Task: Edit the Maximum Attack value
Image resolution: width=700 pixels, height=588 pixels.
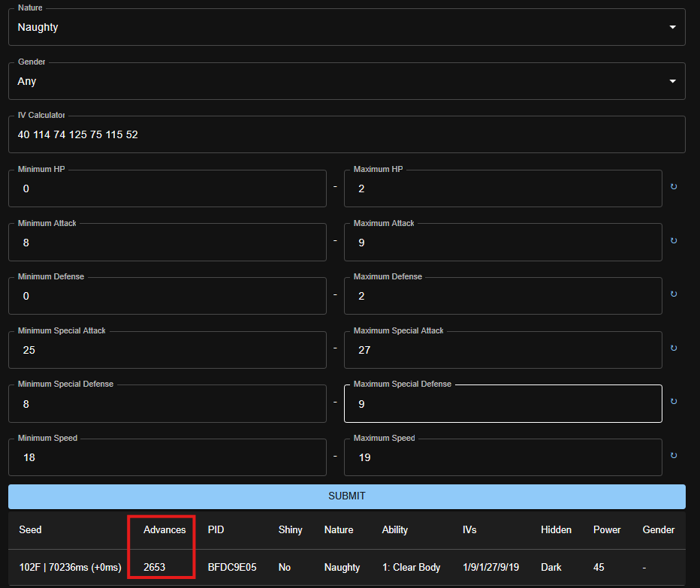Action: [502, 243]
